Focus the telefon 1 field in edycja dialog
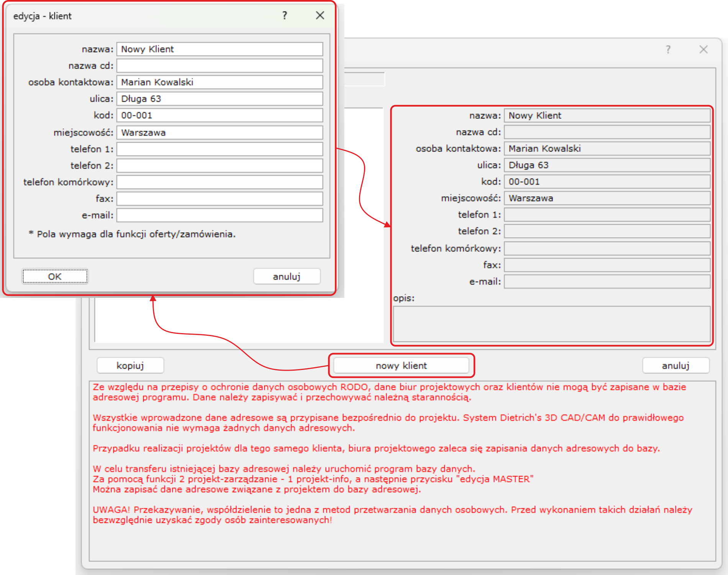Screen dimensions: 728x575 point(220,149)
